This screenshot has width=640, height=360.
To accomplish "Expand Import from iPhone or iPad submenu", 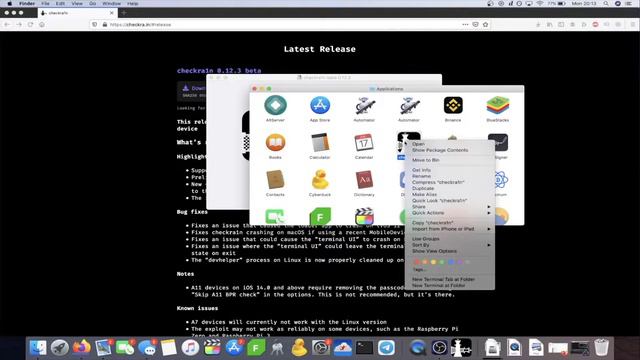I will (449, 229).
